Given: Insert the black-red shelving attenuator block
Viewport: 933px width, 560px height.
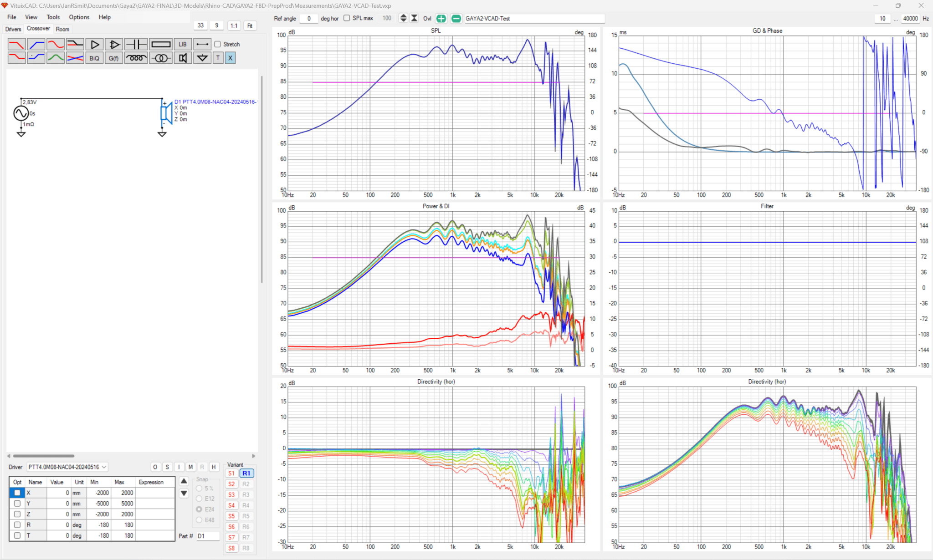Looking at the screenshot, I should click(75, 44).
